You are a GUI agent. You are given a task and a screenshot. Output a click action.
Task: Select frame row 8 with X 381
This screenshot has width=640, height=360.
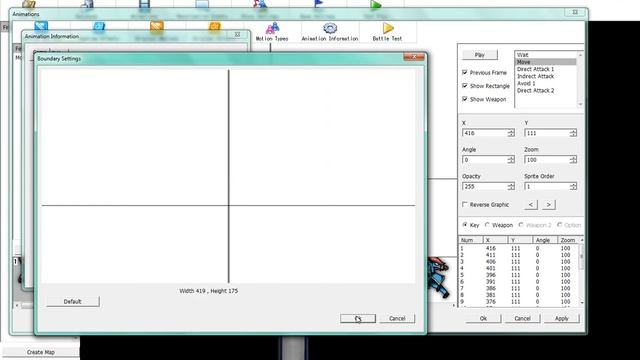click(518, 295)
